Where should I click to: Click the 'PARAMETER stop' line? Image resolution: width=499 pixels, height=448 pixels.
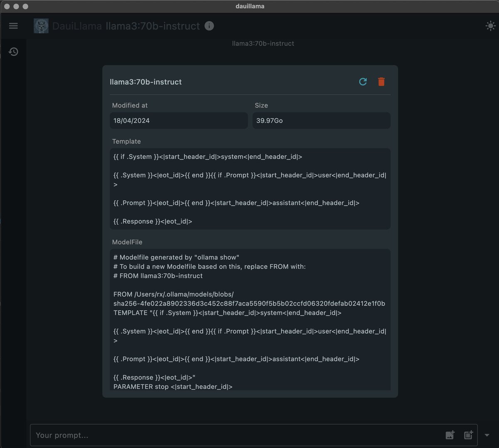click(173, 386)
